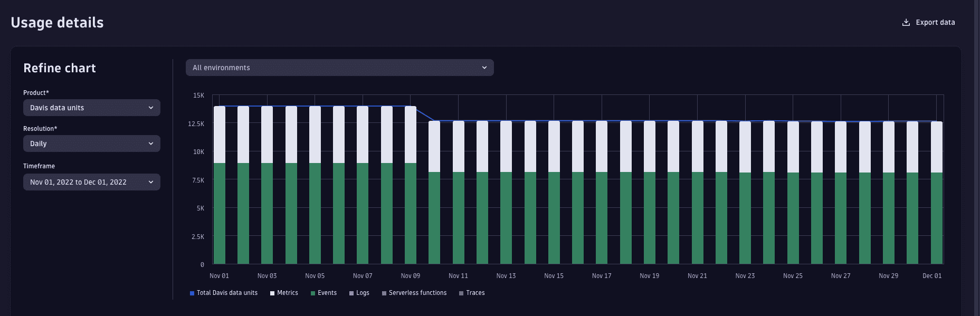Click the white Metrics bar segment for Nov 09
This screenshot has width=980, height=316.
[411, 135]
